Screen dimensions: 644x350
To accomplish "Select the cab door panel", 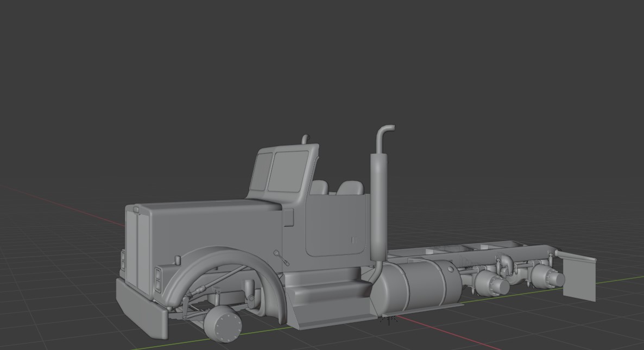I will point(336,225).
